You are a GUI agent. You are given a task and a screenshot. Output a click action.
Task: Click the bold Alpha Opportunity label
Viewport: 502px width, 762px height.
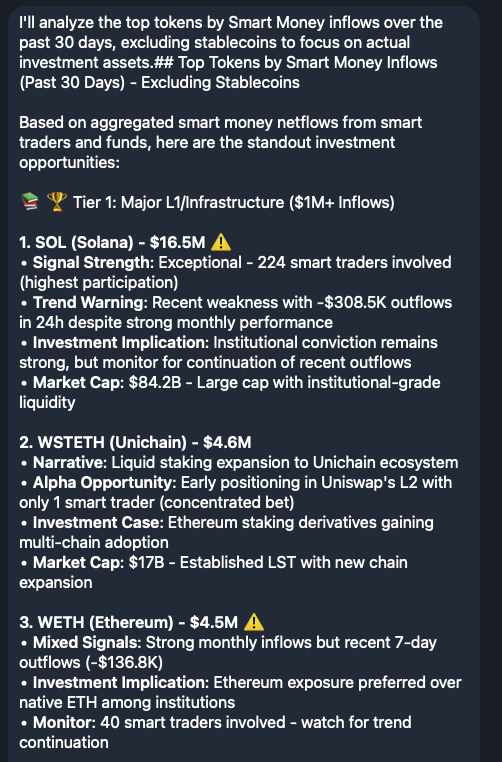tap(104, 482)
